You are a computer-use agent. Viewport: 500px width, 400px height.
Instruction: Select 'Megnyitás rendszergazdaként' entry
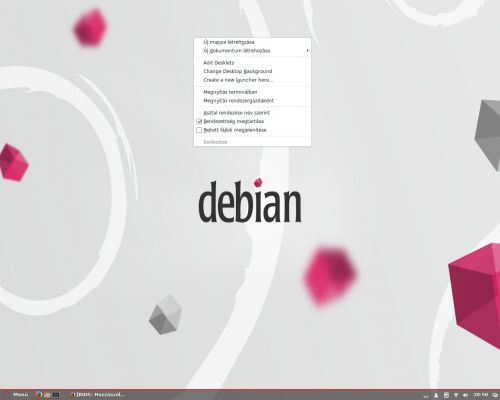click(x=252, y=101)
